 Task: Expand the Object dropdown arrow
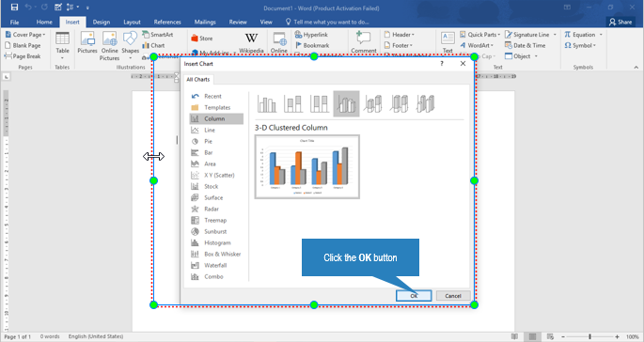pyautogui.click(x=536, y=56)
